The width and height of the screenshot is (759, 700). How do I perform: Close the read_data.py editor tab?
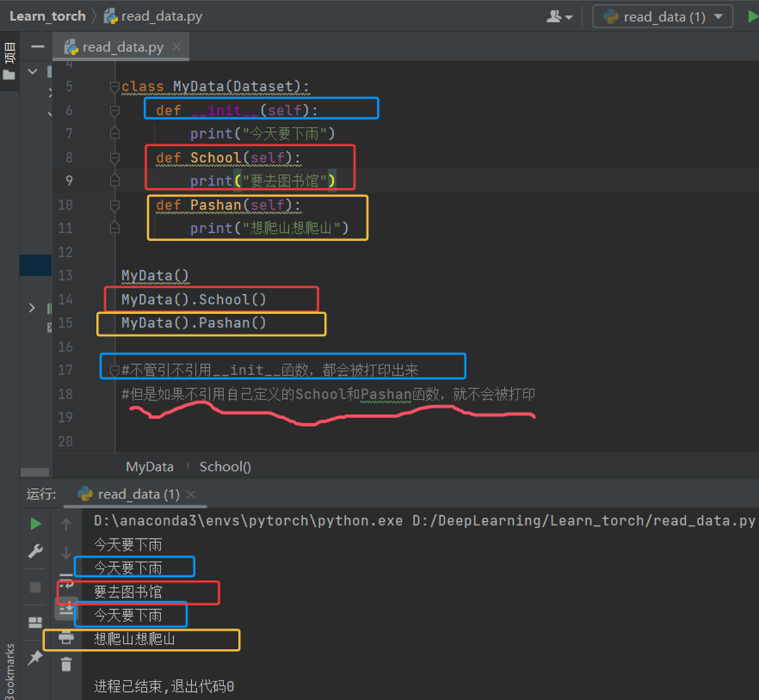coord(177,47)
